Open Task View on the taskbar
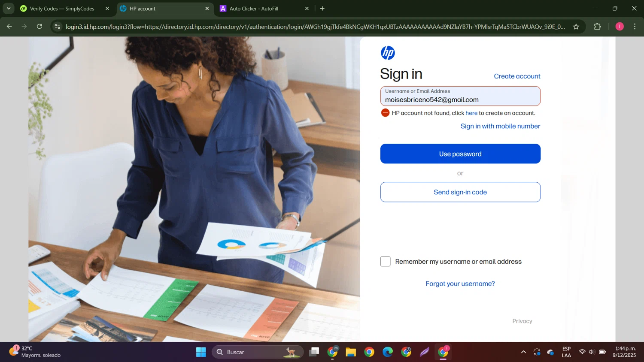The width and height of the screenshot is (644, 362). [x=314, y=352]
